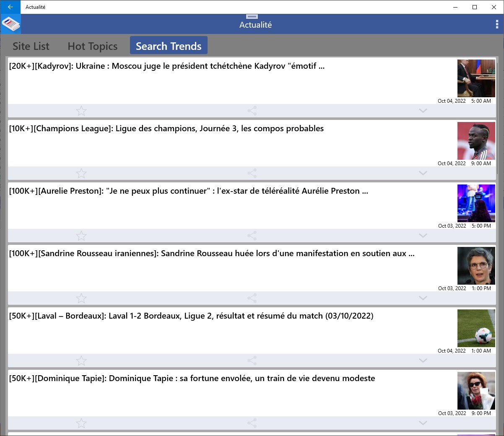Click the Actualité header title
504x436 pixels.
[x=255, y=25]
